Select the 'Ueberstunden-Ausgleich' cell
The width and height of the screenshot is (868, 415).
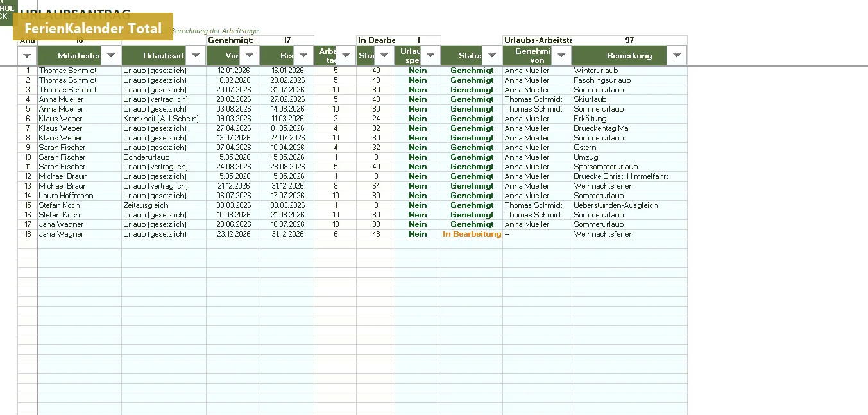tap(629, 205)
